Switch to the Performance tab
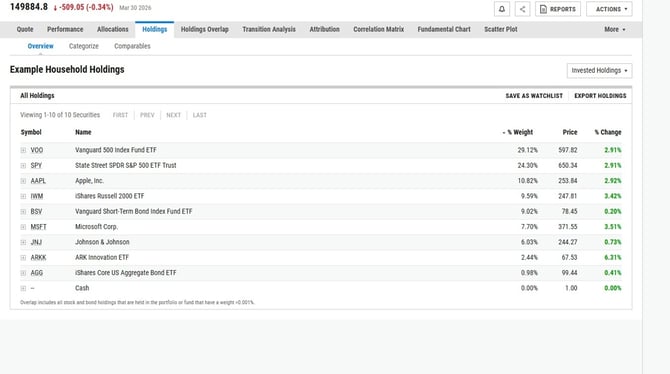The height and width of the screenshot is (374, 670). [x=65, y=29]
